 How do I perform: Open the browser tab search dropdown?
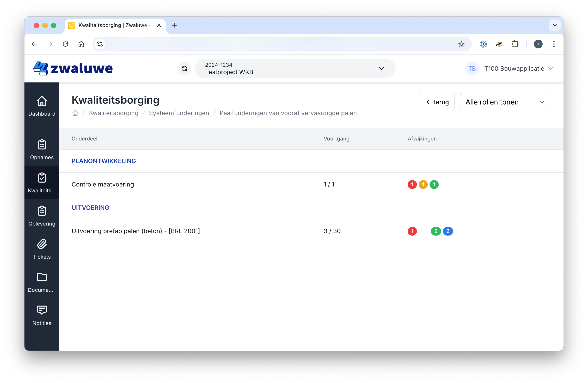click(x=555, y=25)
